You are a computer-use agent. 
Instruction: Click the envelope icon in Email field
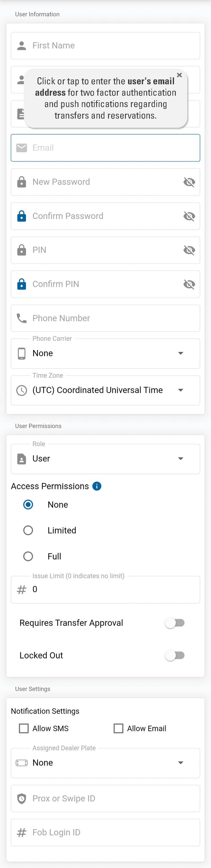point(21,148)
